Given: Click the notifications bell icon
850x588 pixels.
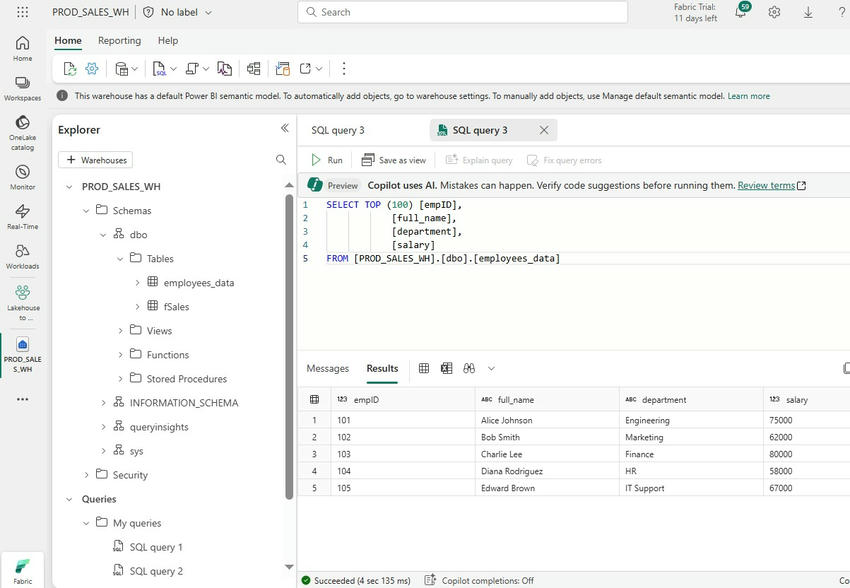Looking at the screenshot, I should pos(742,11).
